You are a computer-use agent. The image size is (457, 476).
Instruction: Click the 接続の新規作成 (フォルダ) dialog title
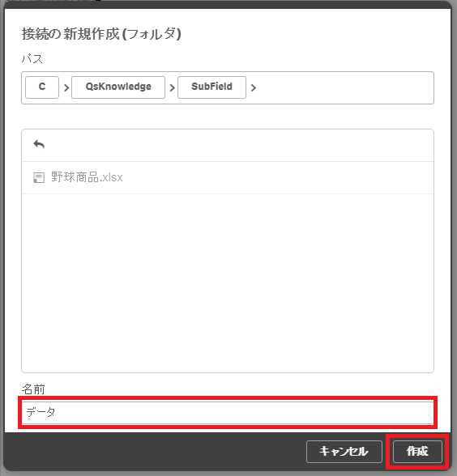(x=101, y=34)
